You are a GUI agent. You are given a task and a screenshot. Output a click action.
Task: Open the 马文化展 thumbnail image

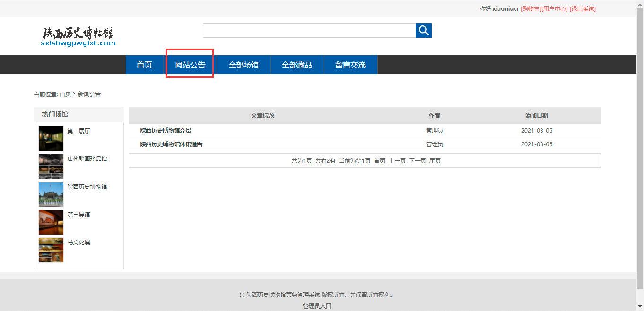point(51,250)
